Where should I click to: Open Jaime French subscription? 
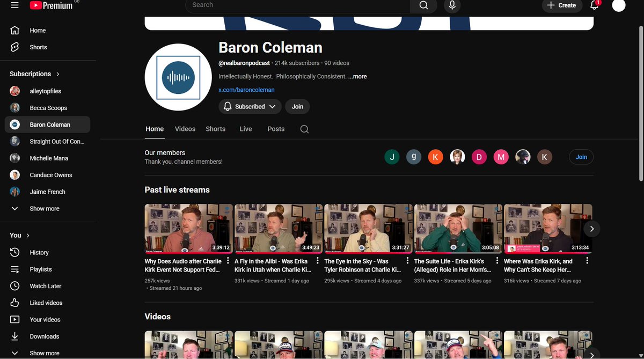point(48,192)
